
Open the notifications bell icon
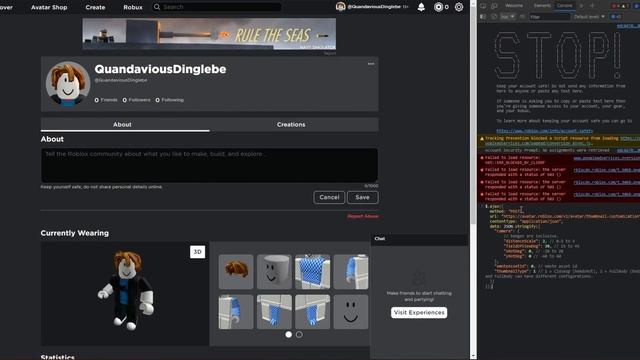click(421, 7)
